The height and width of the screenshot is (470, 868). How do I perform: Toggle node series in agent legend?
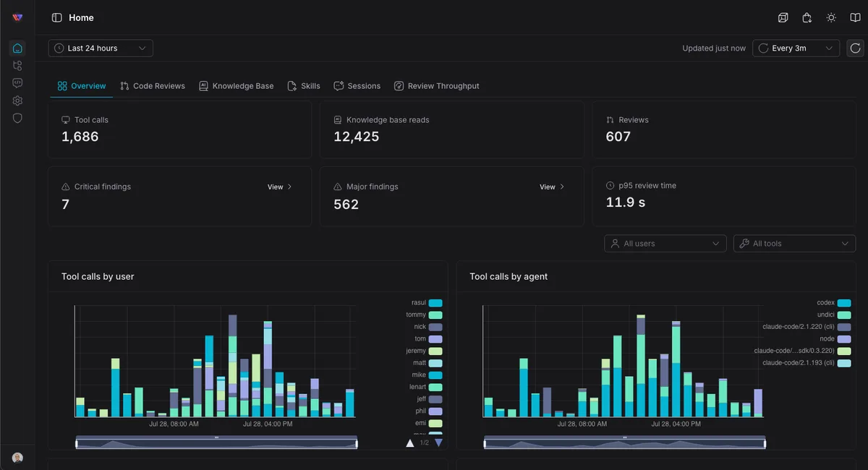pyautogui.click(x=835, y=339)
